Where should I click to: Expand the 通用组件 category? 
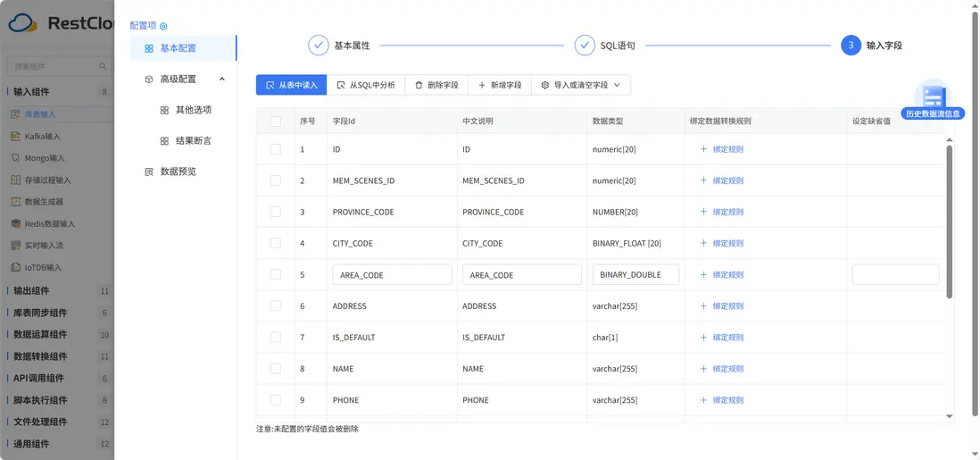57,444
